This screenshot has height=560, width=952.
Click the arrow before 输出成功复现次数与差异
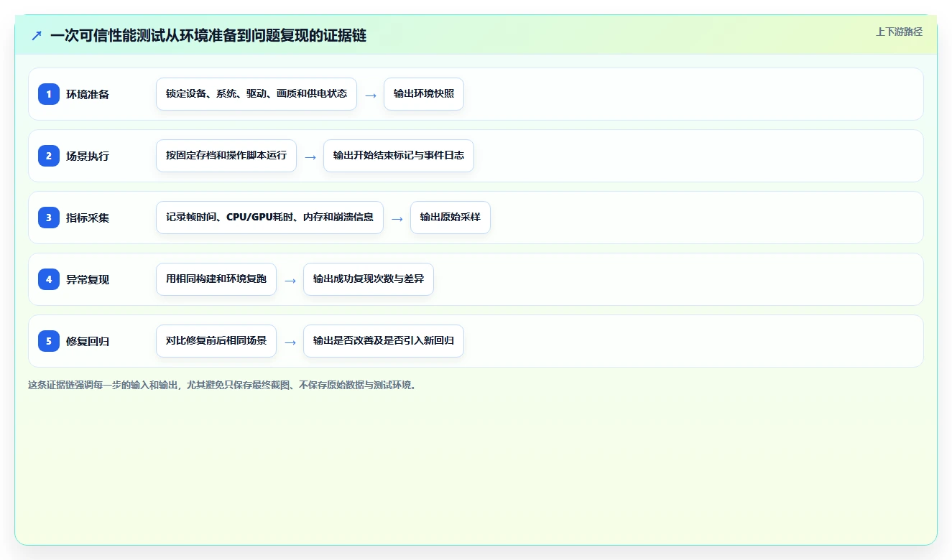pos(290,280)
